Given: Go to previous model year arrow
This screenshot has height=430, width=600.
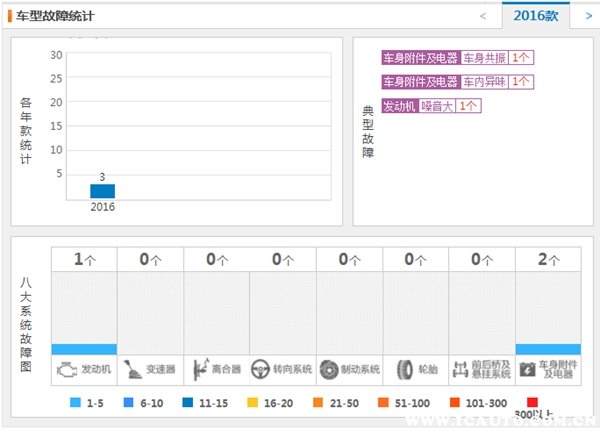Looking at the screenshot, I should 483,16.
